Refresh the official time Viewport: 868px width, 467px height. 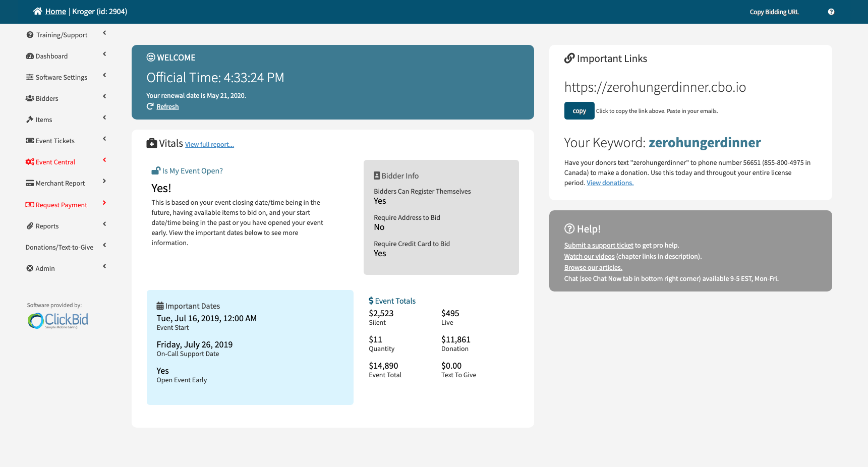tap(167, 106)
